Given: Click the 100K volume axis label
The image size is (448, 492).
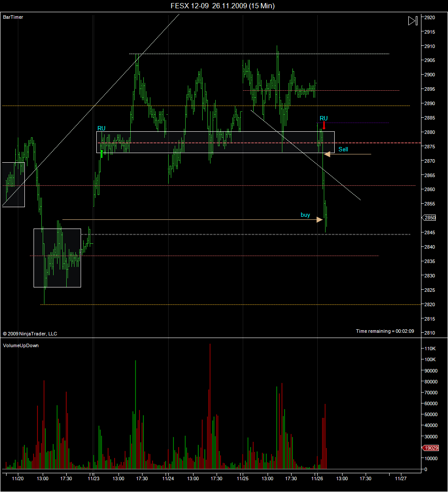Looking at the screenshot, I should (430, 359).
